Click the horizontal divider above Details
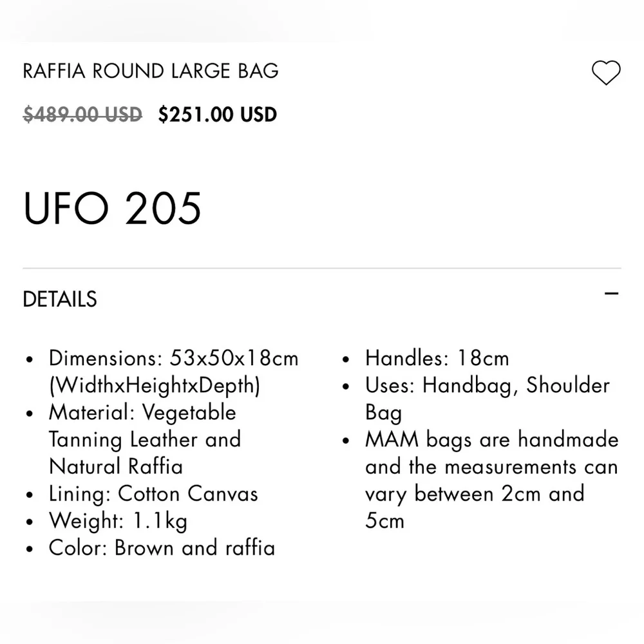 (322, 268)
